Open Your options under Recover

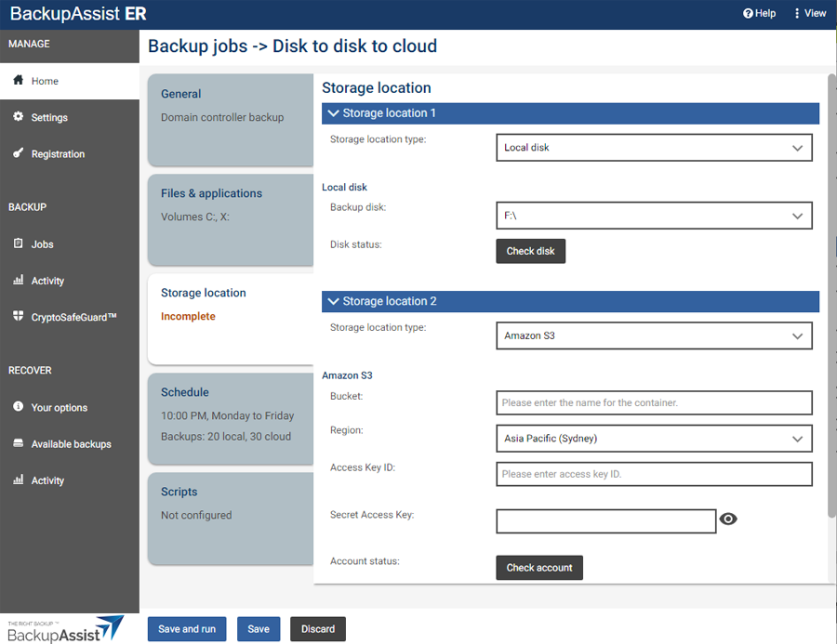70,408
